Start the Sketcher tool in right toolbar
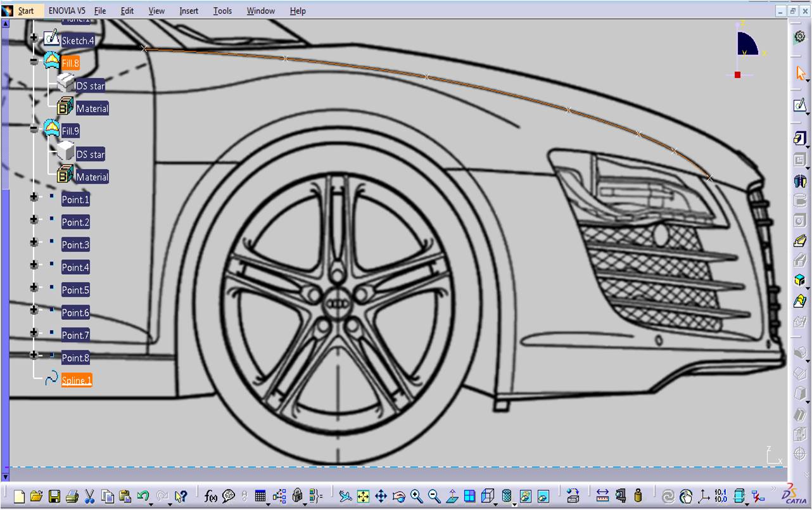812x510 pixels. tap(800, 105)
